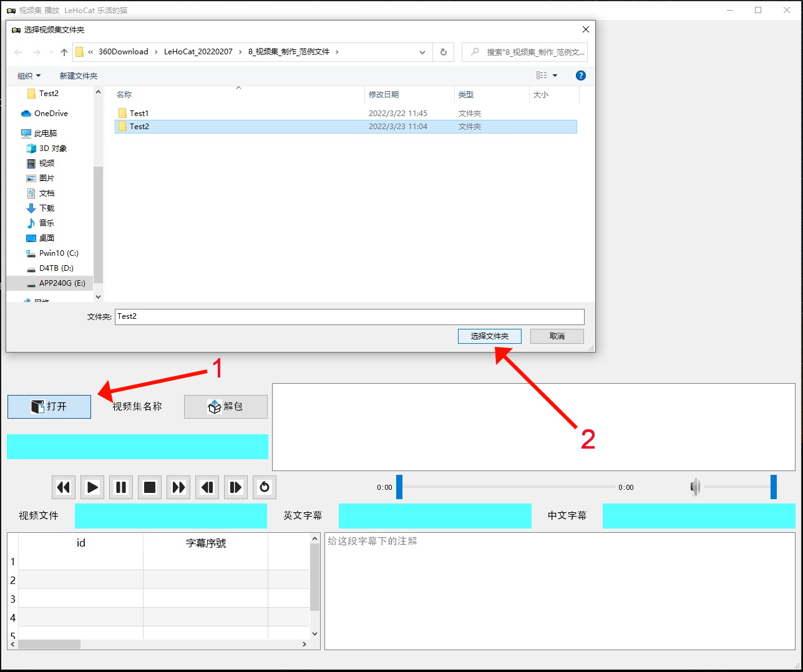The height and width of the screenshot is (672, 803).
Task: Open the help icon in dialog
Action: point(581,75)
